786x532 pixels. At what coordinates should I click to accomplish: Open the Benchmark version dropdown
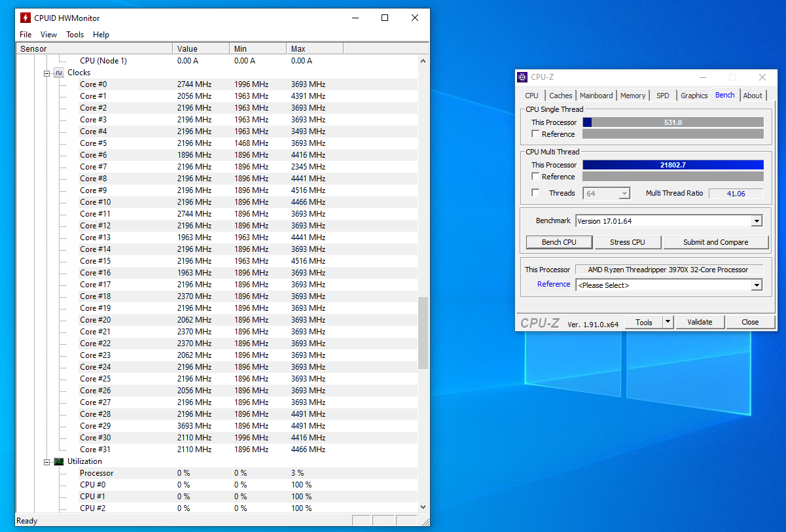[x=757, y=221]
